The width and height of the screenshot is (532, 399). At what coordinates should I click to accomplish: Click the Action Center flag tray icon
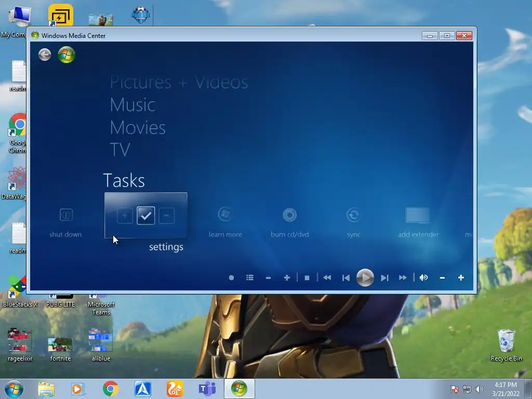455,389
